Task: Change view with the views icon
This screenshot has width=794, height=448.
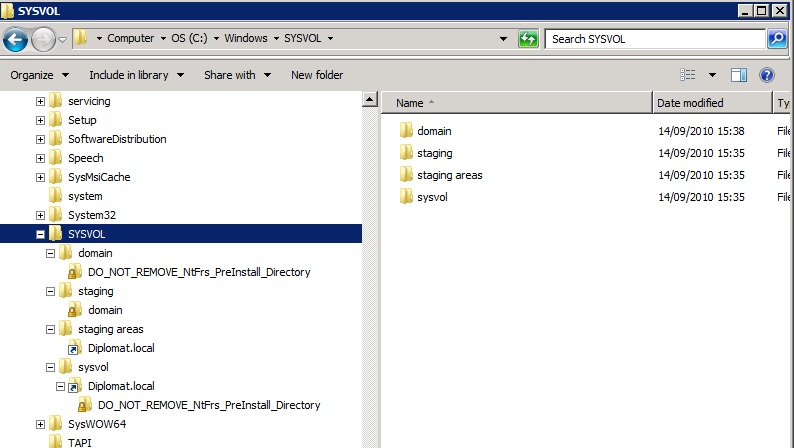Action: pyautogui.click(x=687, y=75)
